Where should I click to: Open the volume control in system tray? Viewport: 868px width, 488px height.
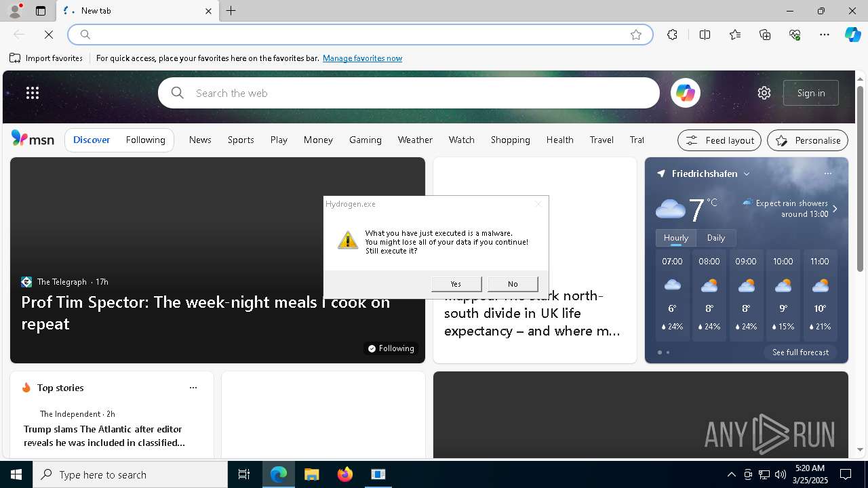coord(781,474)
